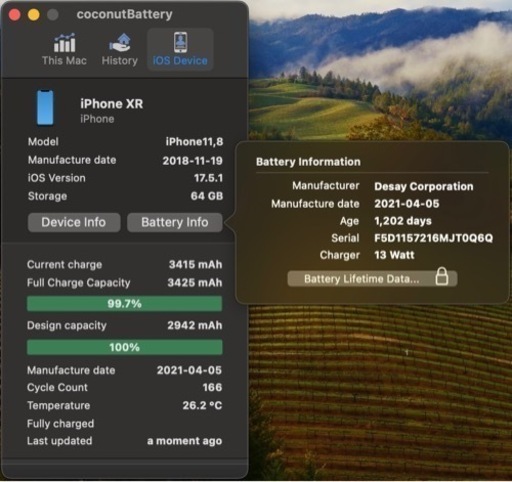Viewport: 512px width, 482px height.
Task: Click the Design capacity label
Action: click(67, 325)
